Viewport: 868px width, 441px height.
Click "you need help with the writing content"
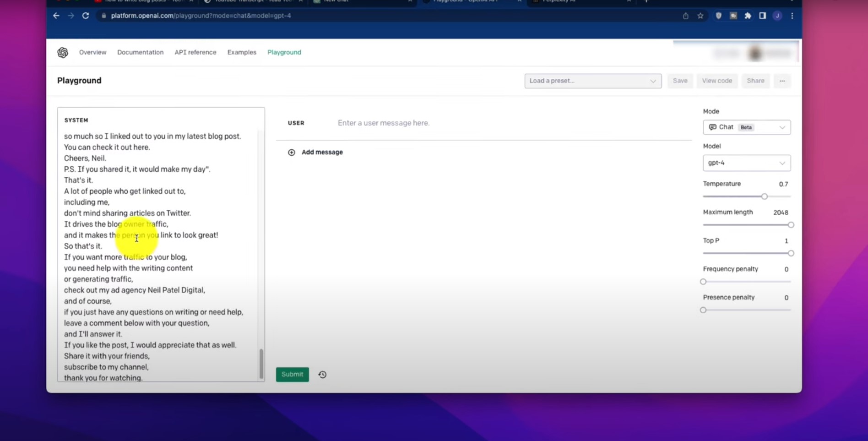[x=129, y=268]
